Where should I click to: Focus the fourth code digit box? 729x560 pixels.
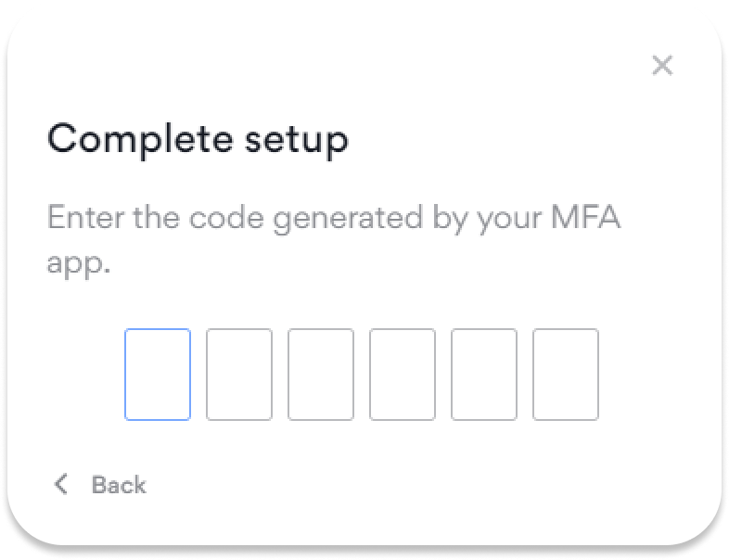[x=403, y=375]
